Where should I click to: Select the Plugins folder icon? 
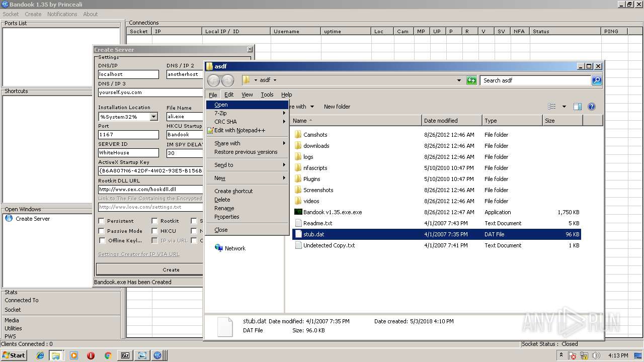pyautogui.click(x=298, y=179)
